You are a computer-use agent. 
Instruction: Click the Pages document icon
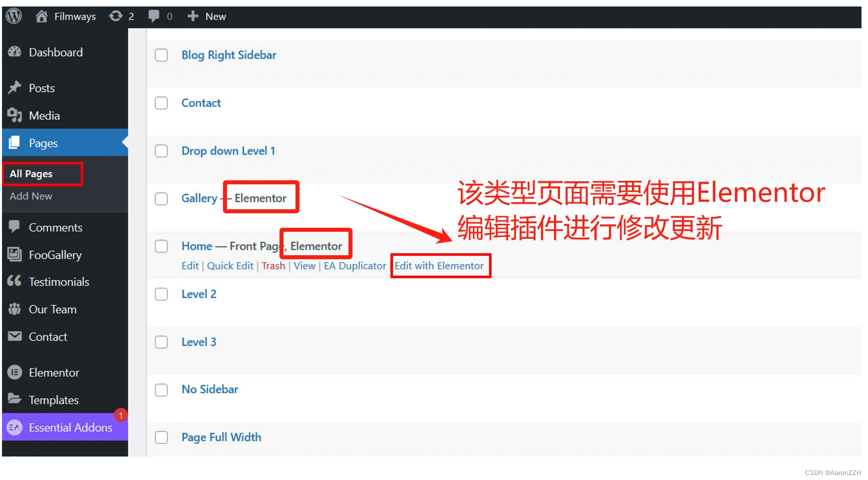pyautogui.click(x=14, y=143)
